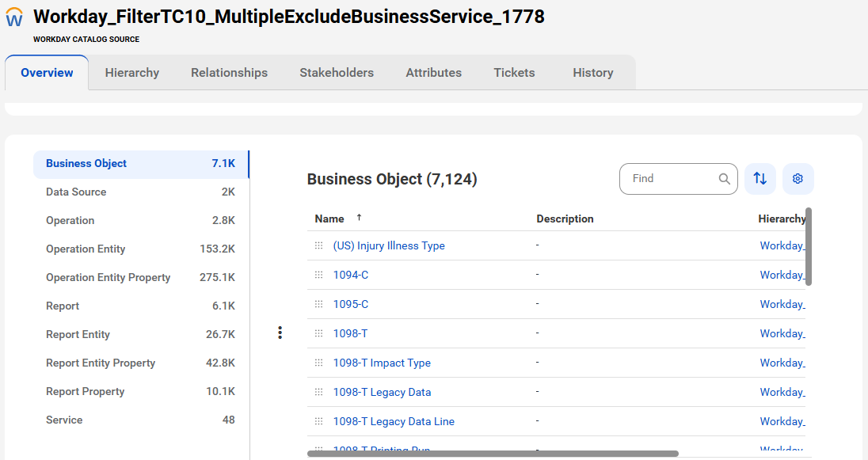
Task: Click drag handle of 1094-C row
Action: pyautogui.click(x=319, y=275)
